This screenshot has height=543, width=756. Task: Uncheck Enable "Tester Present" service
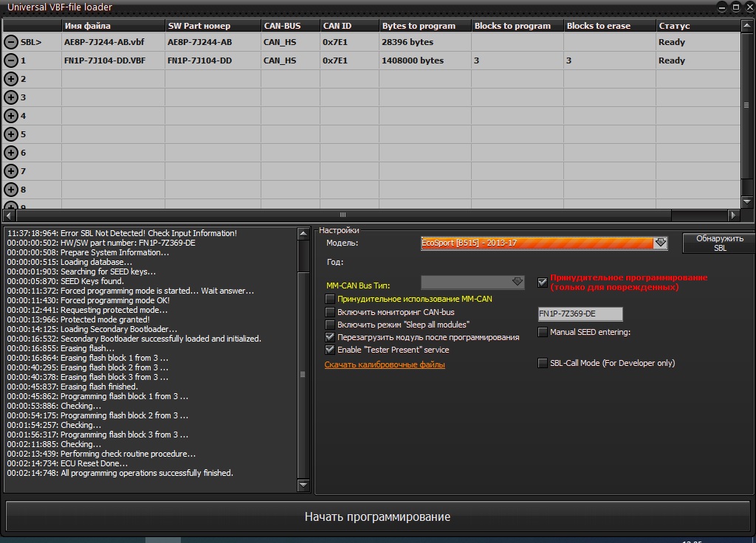pyautogui.click(x=330, y=350)
